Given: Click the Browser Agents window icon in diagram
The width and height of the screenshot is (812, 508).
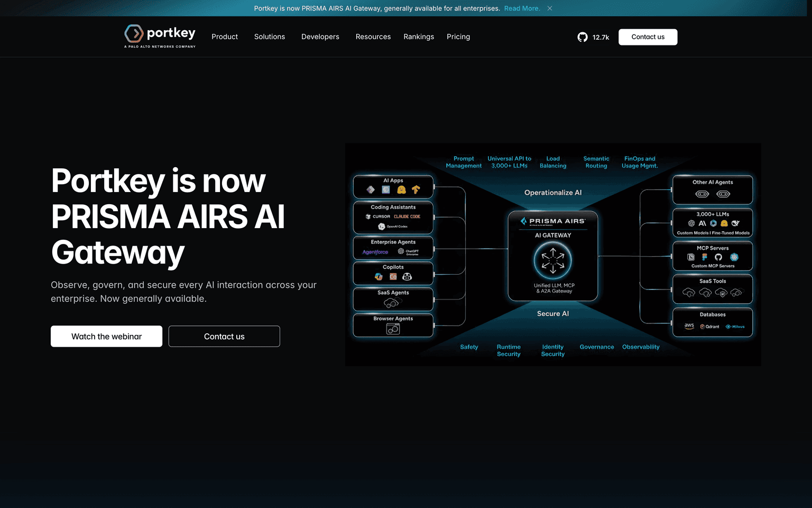Looking at the screenshot, I should coord(393,329).
